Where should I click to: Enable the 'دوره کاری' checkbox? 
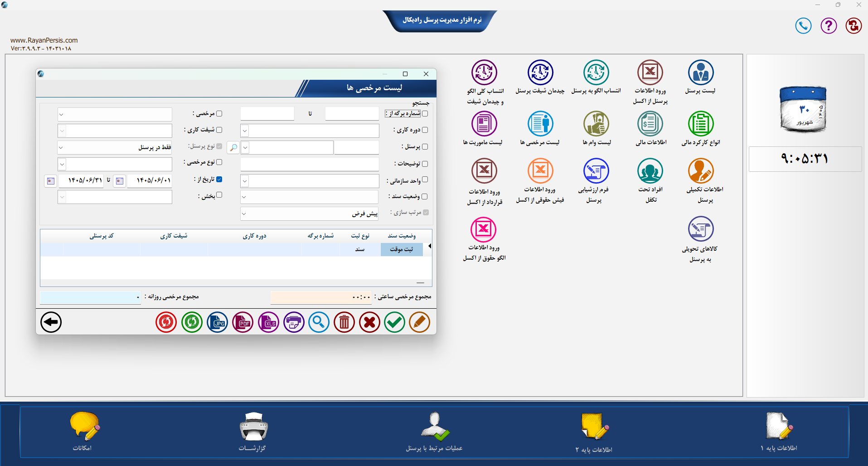(425, 130)
